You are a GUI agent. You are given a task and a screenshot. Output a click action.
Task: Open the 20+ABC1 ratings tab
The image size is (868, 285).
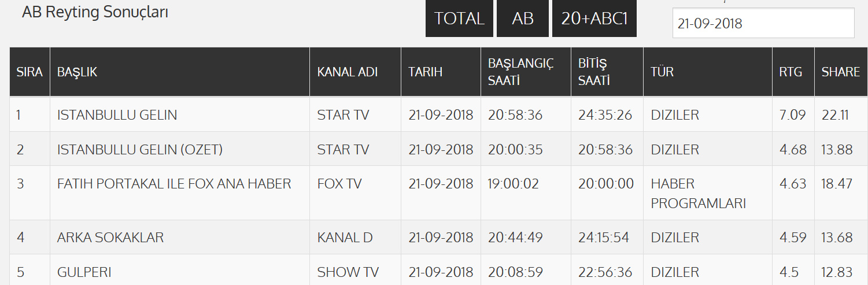(x=594, y=18)
